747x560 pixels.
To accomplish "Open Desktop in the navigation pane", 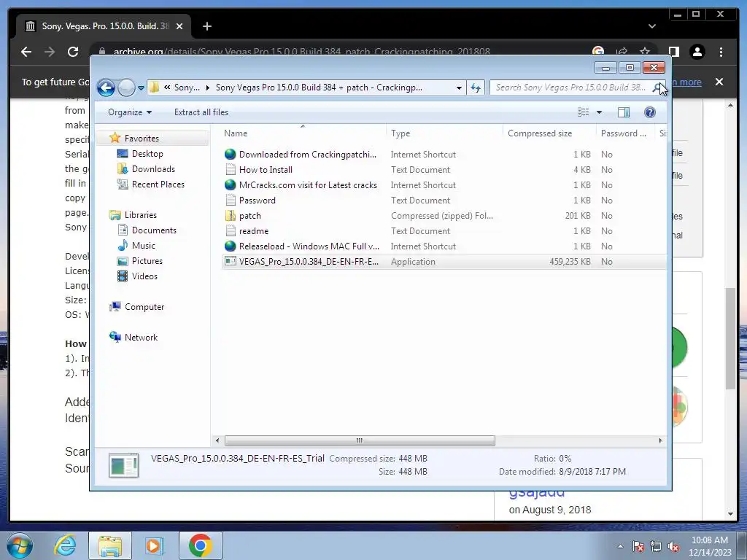I will [147, 154].
